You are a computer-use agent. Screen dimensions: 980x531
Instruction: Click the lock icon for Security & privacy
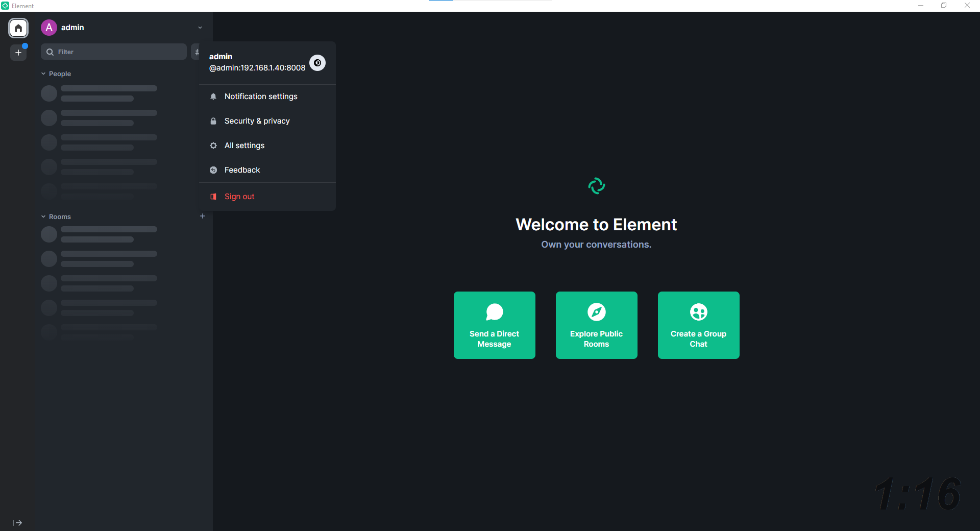[213, 121]
